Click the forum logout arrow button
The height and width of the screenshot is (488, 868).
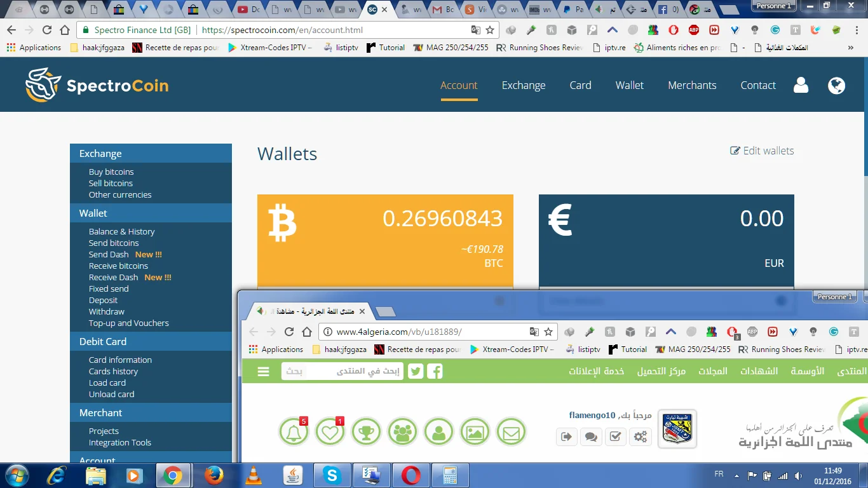click(x=566, y=437)
